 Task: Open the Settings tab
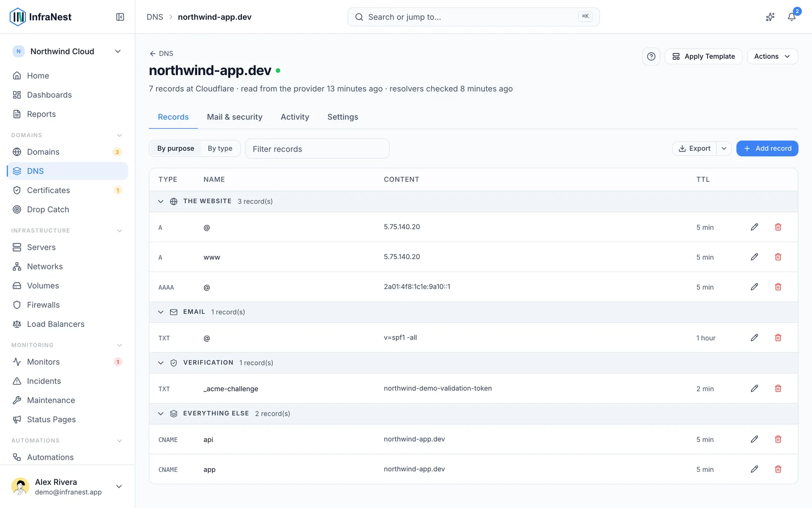343,117
